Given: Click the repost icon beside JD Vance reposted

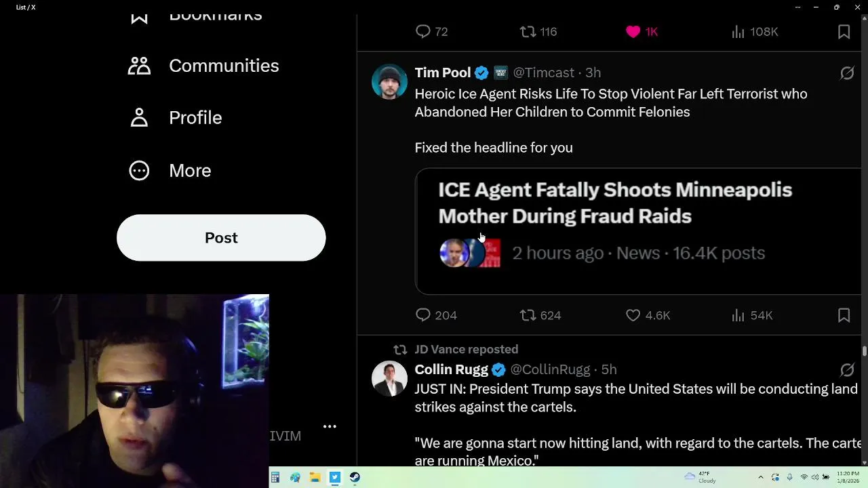Looking at the screenshot, I should point(400,350).
